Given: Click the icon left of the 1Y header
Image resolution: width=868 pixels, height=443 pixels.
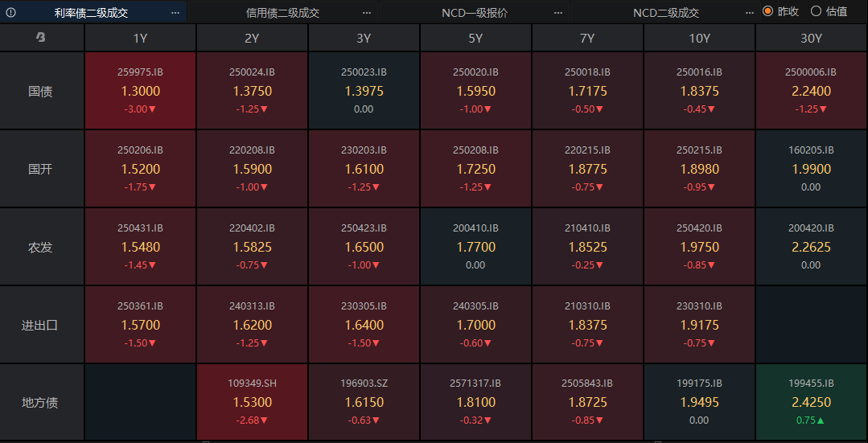Looking at the screenshot, I should [41, 38].
